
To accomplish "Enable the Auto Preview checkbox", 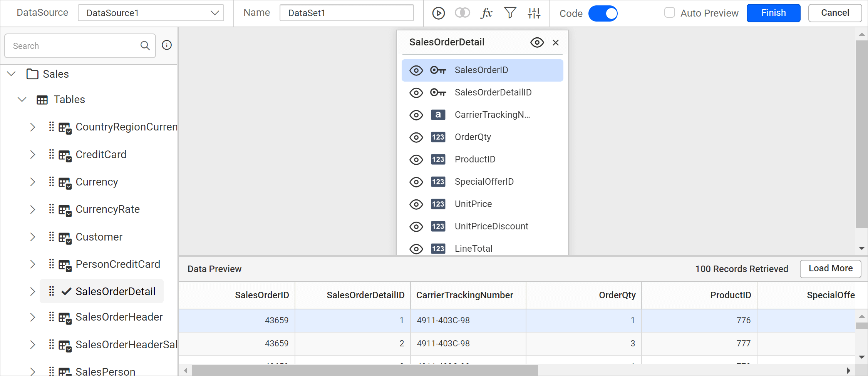I will point(670,13).
